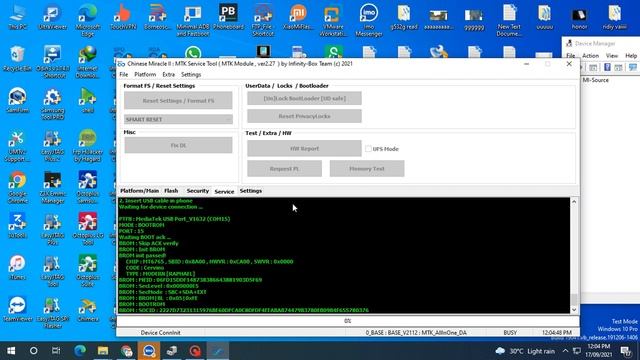Viewport: 640px width, 360px height.
Task: Open Octoplus LG Tool desktop icon
Action: pos(87,229)
